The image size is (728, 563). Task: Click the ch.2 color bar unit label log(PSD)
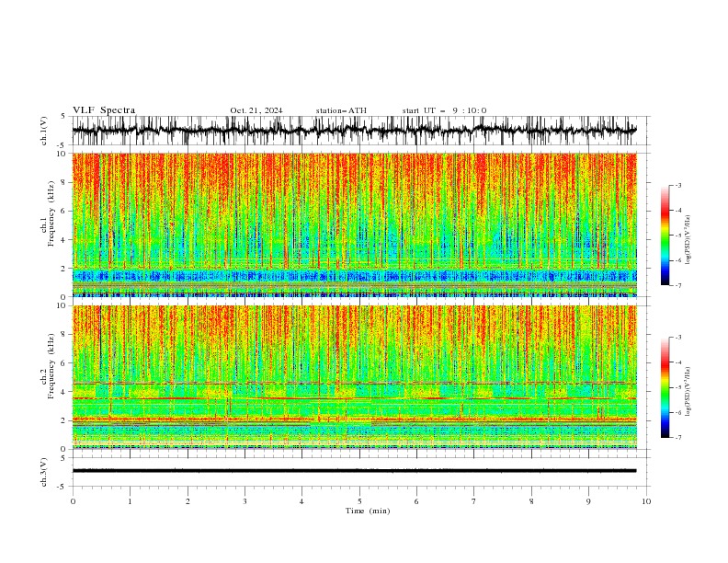tap(688, 391)
